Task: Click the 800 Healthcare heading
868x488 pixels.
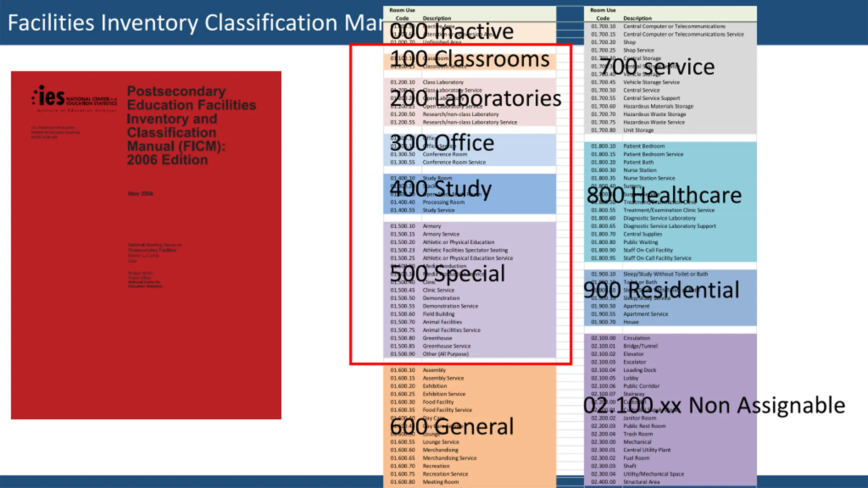Action: pos(664,195)
